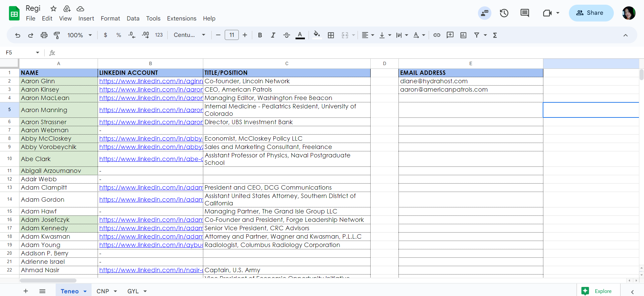Screen dimensions: 644x296
Task: Open vertical align dropdown
Action: point(385,35)
